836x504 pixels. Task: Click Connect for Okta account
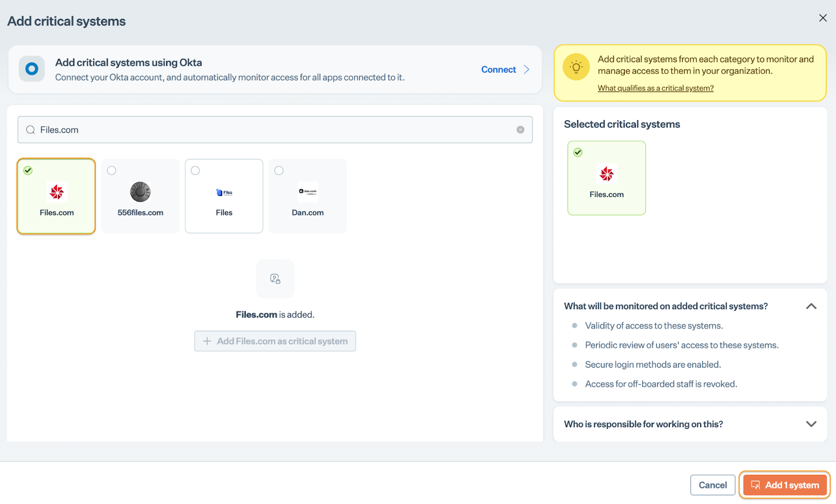click(x=498, y=69)
